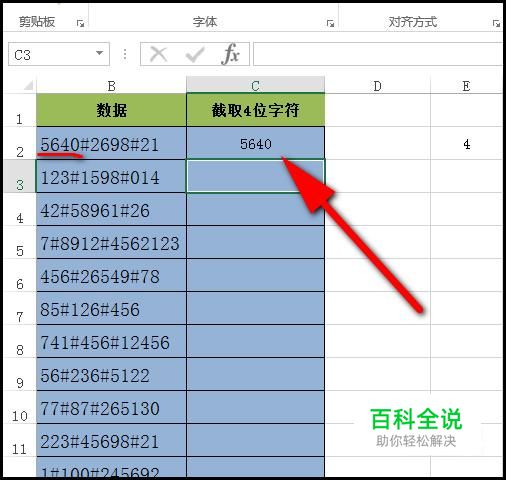Select column E header
This screenshot has width=506, height=480.
click(466, 85)
